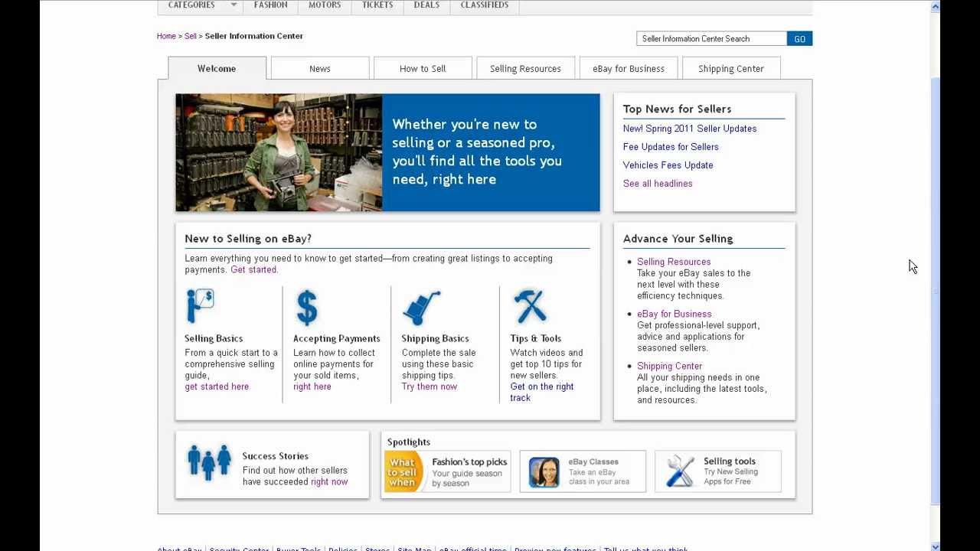This screenshot has width=980, height=551.
Task: Switch to the eBay for Business tab
Action: (x=629, y=68)
